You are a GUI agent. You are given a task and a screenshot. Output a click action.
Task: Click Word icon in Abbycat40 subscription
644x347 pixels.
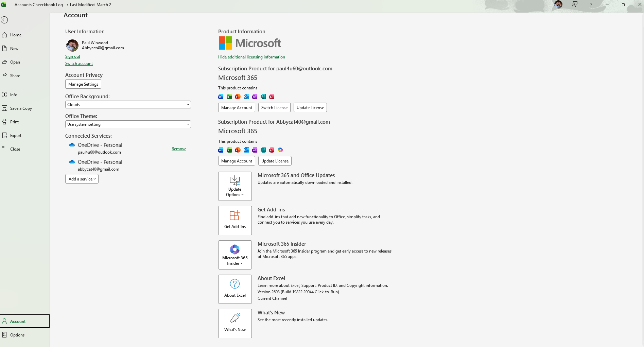(x=221, y=150)
